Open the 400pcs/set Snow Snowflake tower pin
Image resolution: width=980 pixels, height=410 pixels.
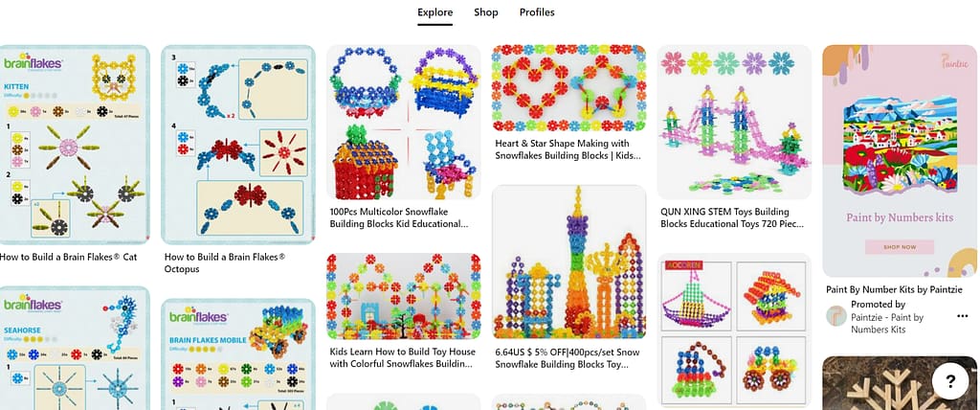568,262
